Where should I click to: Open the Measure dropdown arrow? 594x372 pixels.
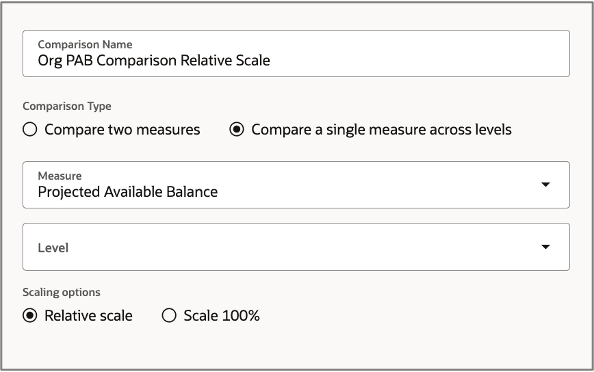click(546, 184)
